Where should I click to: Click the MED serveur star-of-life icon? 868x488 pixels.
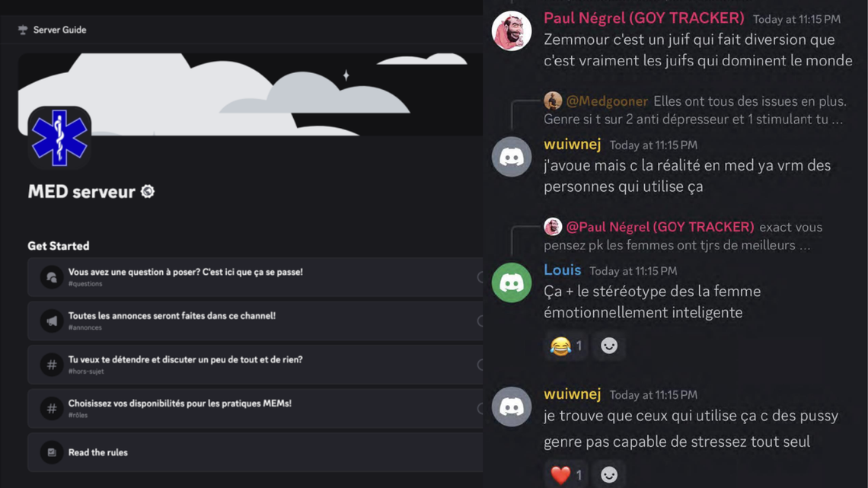(x=59, y=138)
